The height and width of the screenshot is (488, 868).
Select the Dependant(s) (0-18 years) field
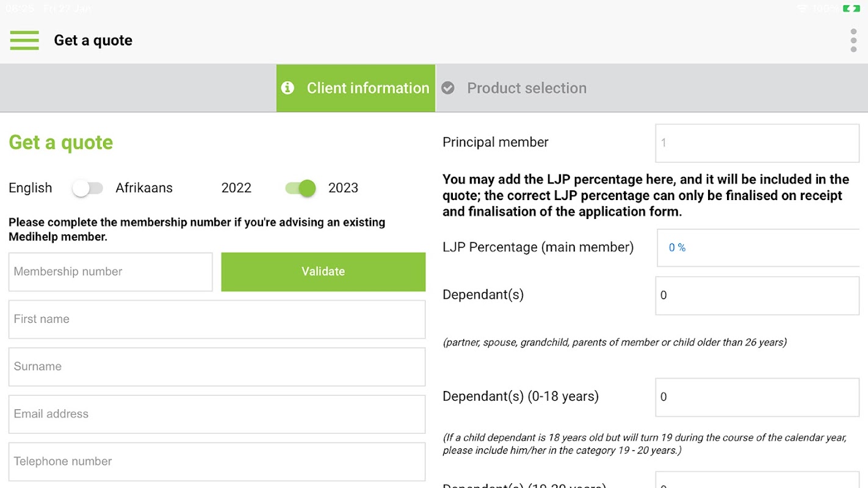[757, 397]
